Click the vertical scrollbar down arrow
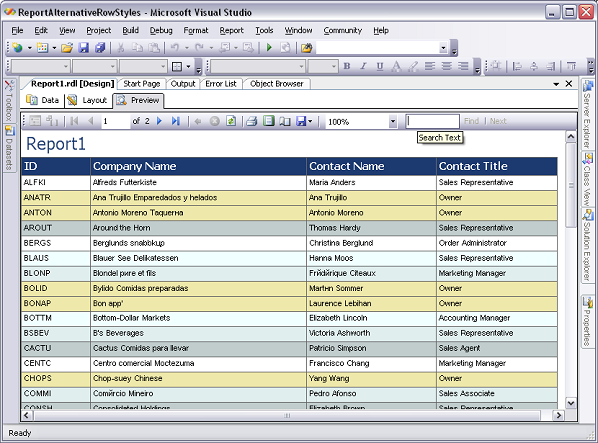This screenshot has height=443, width=598. coord(571,403)
